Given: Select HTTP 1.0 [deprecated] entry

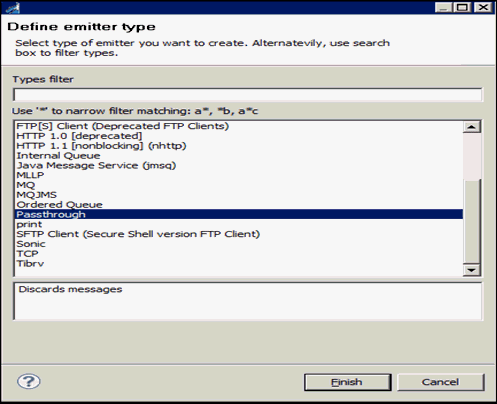Looking at the screenshot, I should coord(79,136).
